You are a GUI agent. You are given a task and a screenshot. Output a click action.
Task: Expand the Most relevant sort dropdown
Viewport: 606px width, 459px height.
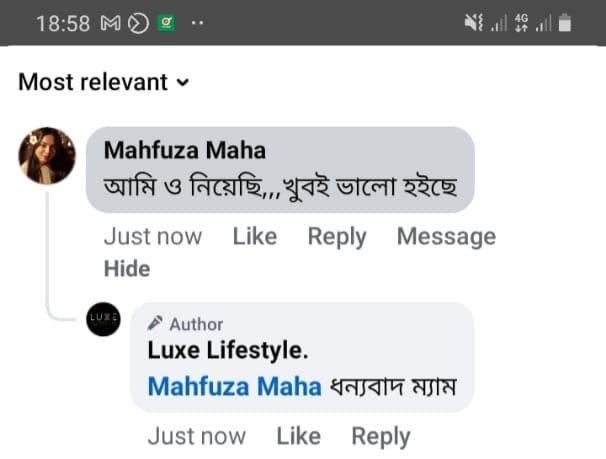click(x=103, y=82)
